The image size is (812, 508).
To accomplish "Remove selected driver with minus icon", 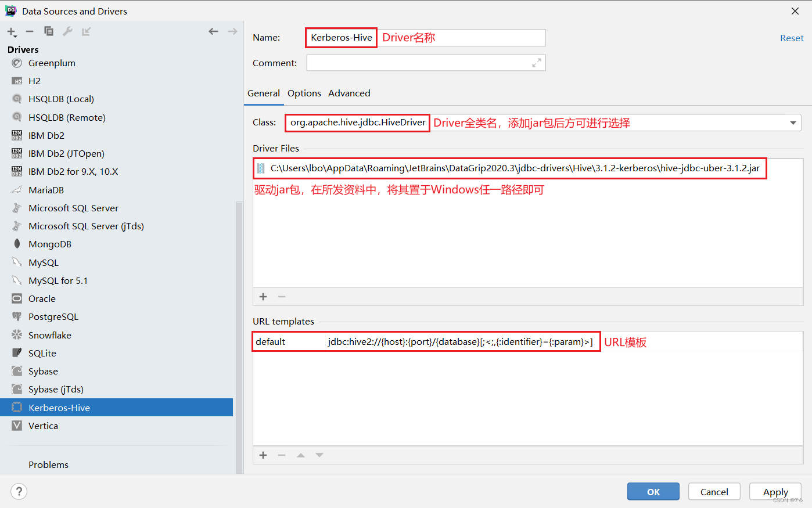I will 30,31.
